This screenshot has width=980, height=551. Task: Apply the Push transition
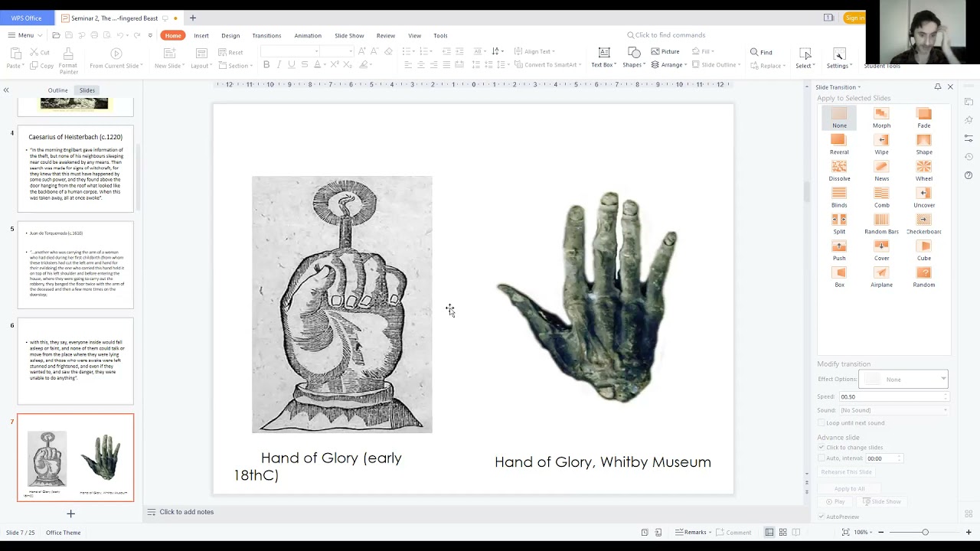pos(839,249)
